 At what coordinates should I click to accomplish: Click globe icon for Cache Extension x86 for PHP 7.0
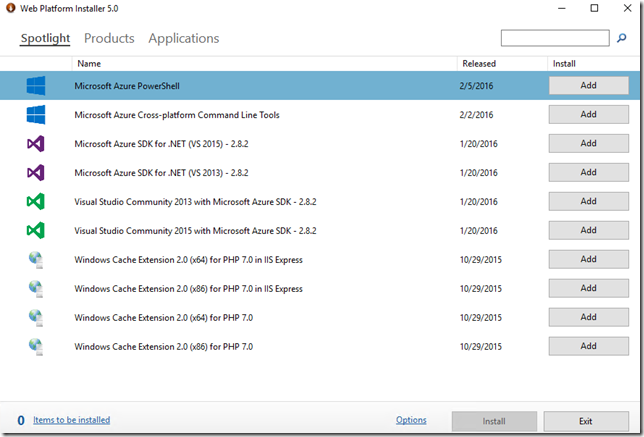click(x=36, y=347)
